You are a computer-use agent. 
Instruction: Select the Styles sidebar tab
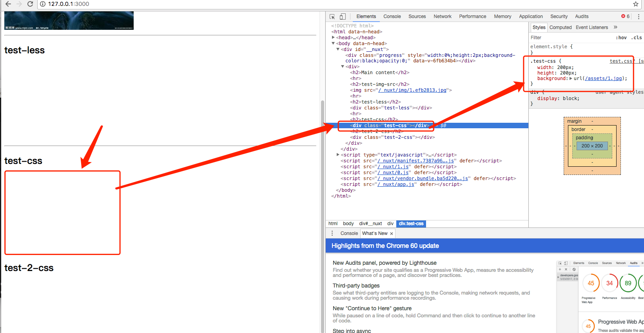(539, 27)
